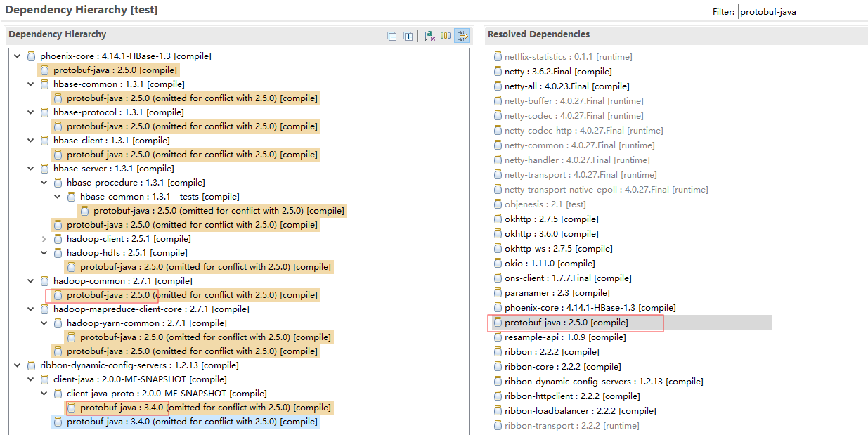Collapse the phoenix-core tree node
This screenshot has height=435, width=868.
18,56
